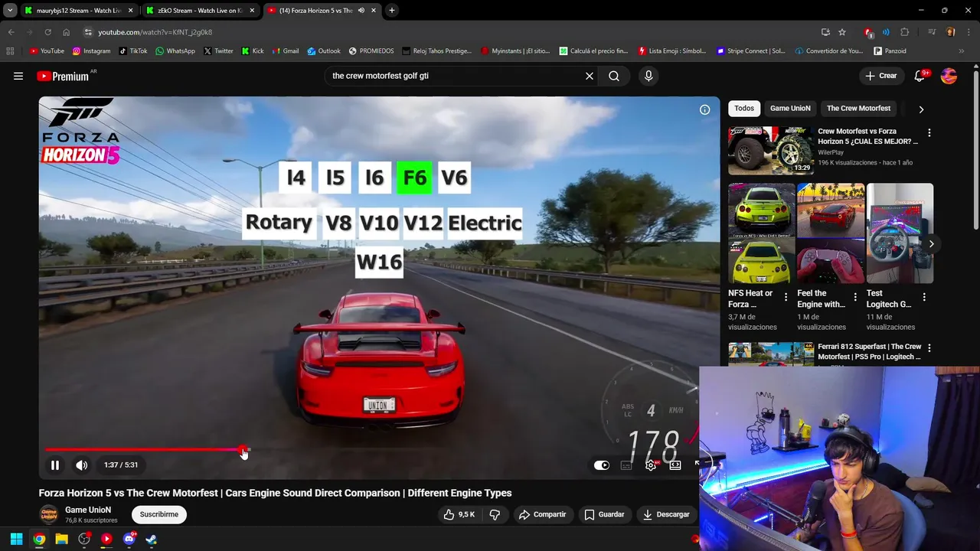
Task: Reload the page
Action: pyautogui.click(x=47, y=32)
